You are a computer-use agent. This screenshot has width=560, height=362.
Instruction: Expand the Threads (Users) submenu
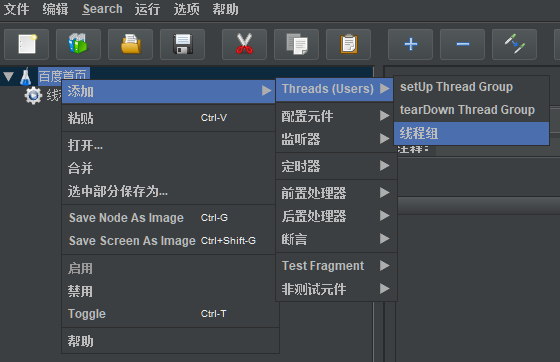click(x=334, y=89)
